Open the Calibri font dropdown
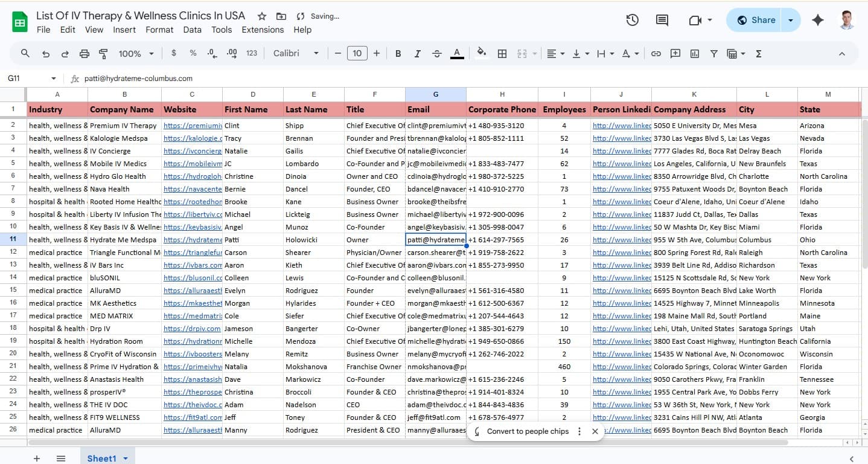Image resolution: width=868 pixels, height=464 pixels. pyautogui.click(x=296, y=54)
